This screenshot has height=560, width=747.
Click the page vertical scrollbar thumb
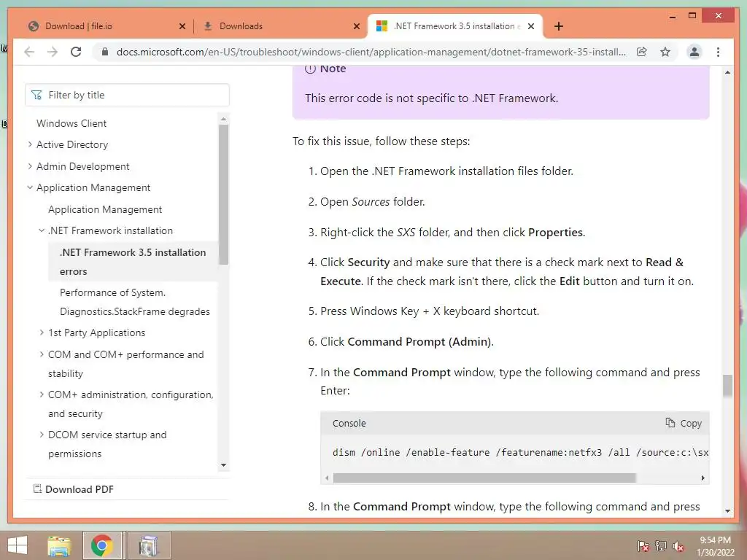(727, 386)
